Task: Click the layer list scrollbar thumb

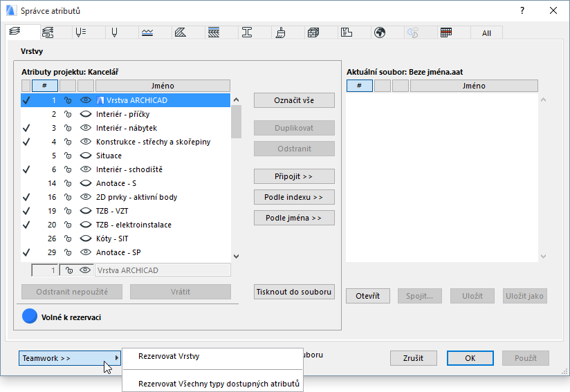Action: coord(236,122)
